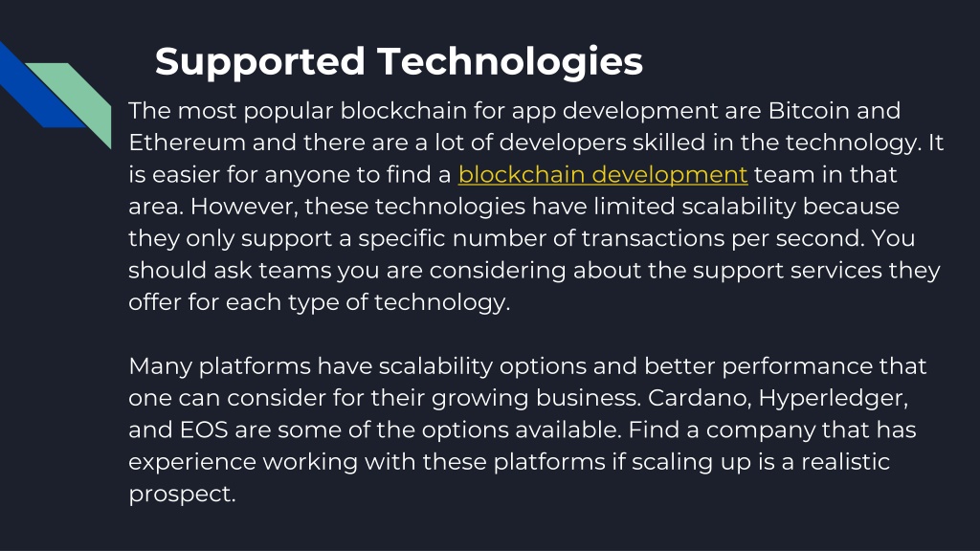980x551 pixels.
Task: Place cursor on the word prospect
Action: [x=182, y=495]
